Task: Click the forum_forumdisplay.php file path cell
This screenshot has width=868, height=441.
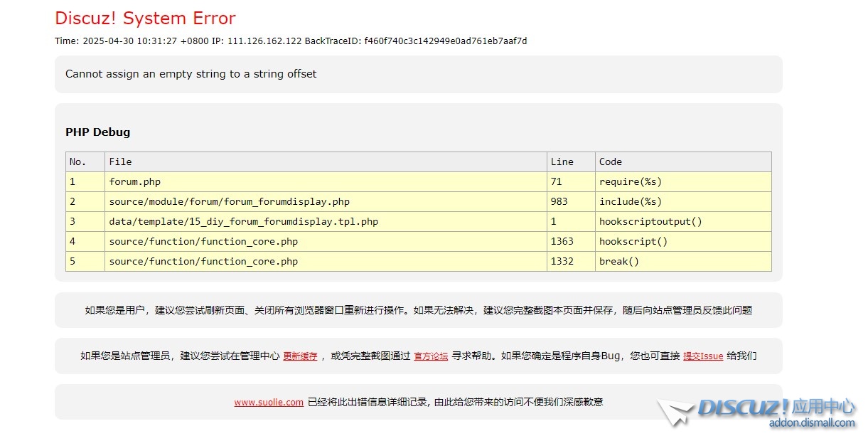Action: click(x=326, y=201)
